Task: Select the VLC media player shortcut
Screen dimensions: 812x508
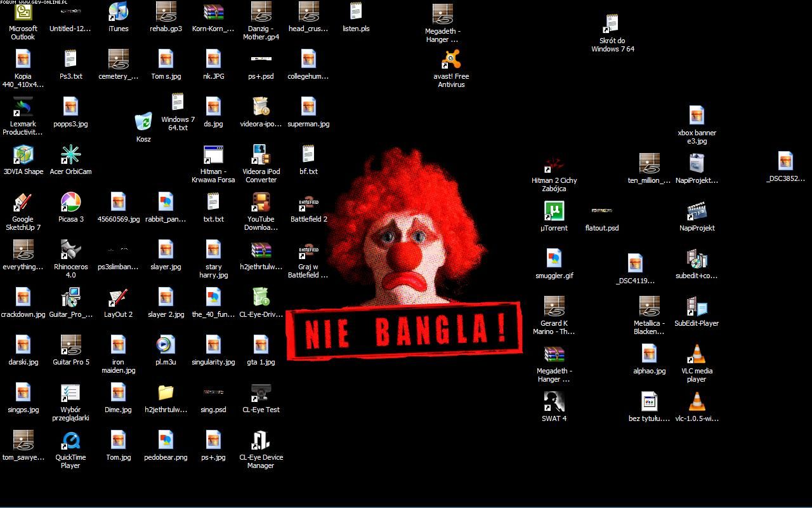Action: [x=697, y=354]
